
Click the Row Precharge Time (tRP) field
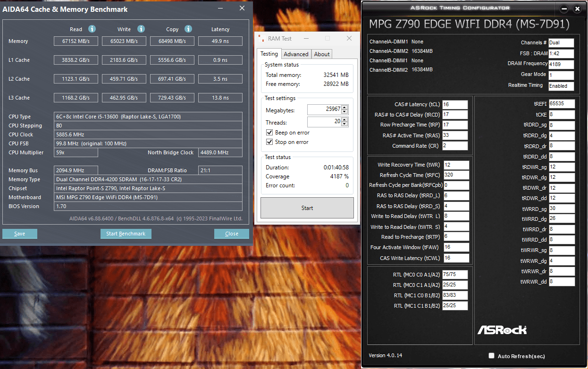coord(455,125)
